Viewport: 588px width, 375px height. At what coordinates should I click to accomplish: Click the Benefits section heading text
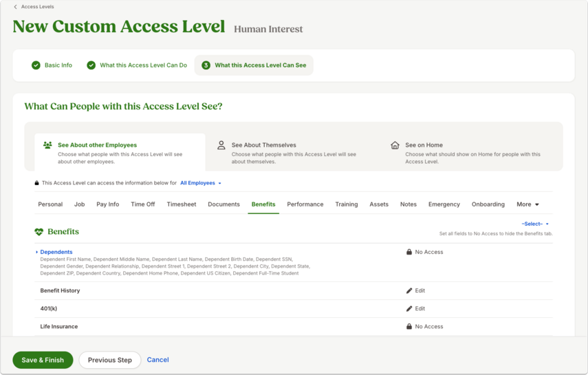point(63,232)
